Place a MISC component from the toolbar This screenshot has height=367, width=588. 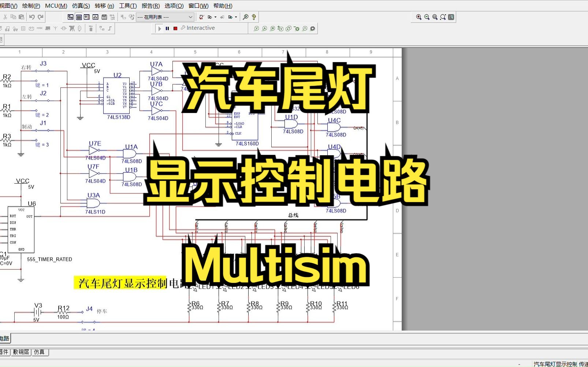(40, 28)
